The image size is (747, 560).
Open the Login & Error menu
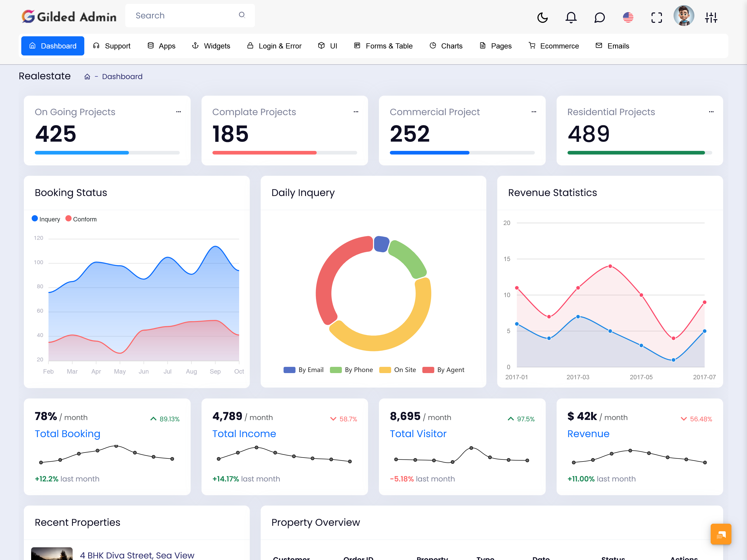coord(274,46)
